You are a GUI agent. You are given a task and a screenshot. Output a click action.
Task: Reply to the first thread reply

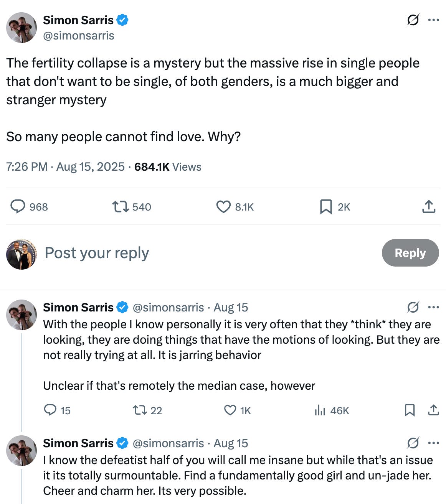[50, 410]
